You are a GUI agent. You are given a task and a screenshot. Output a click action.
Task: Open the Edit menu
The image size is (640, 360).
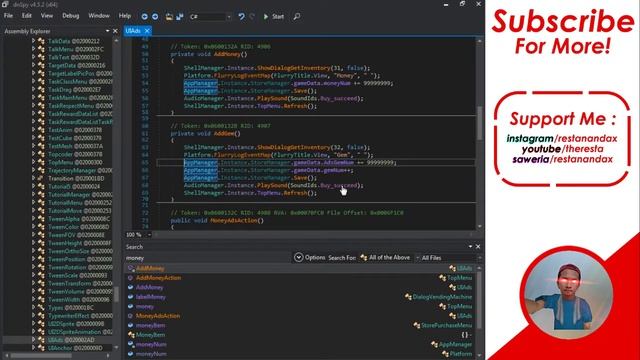27,16
